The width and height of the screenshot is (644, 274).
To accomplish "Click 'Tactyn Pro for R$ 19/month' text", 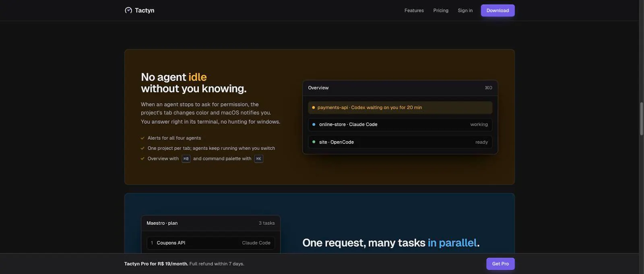I will [x=156, y=264].
